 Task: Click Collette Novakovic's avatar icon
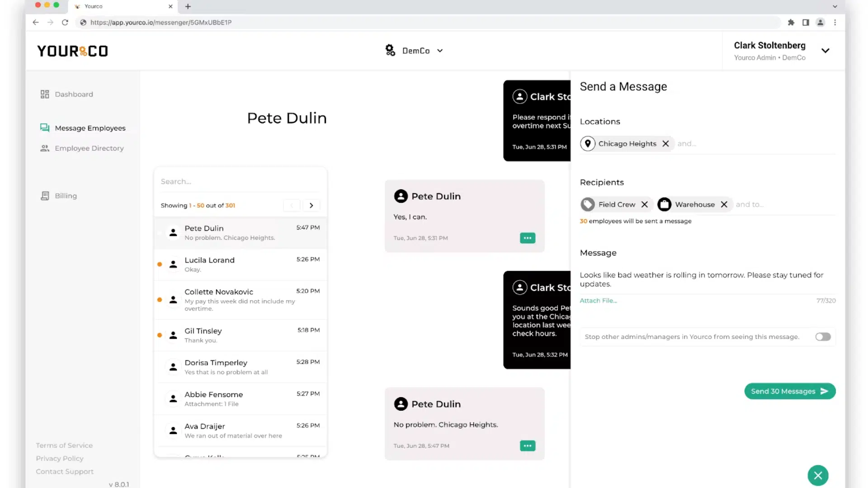pos(173,300)
